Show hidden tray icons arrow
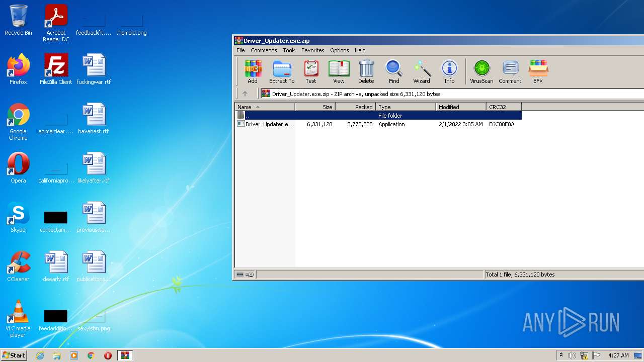This screenshot has width=644, height=362. coord(561,355)
